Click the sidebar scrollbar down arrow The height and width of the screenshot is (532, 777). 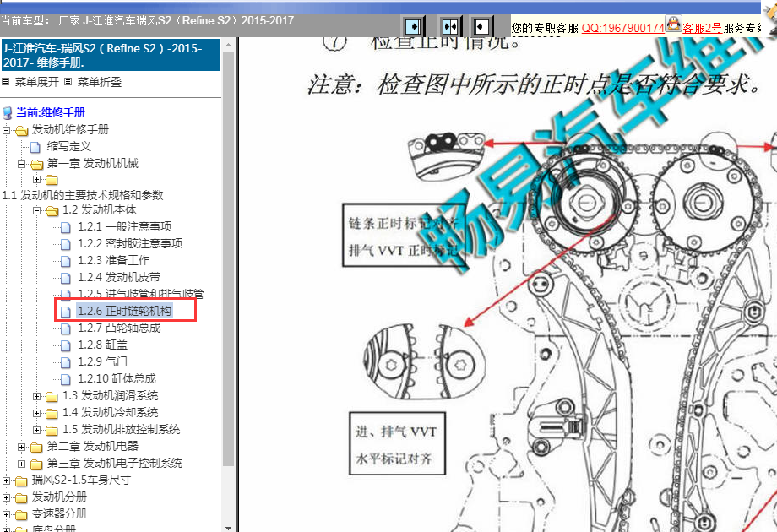(x=228, y=528)
